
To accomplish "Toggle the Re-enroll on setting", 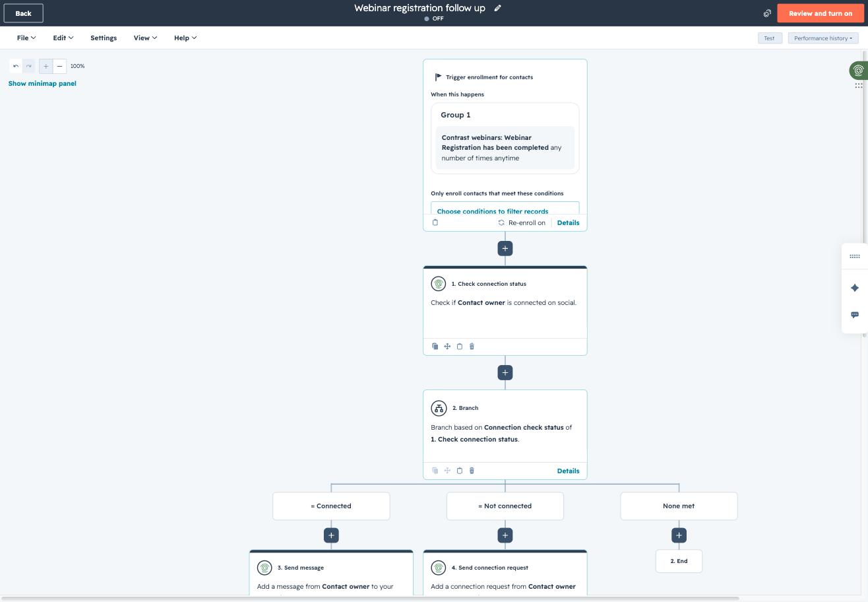I will tap(522, 223).
